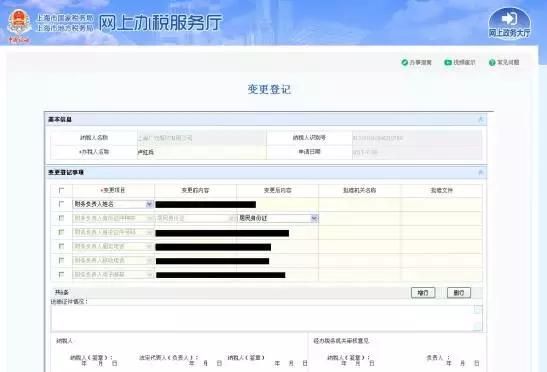
Task: Check the 财务负责人身份证件号码 row checkbox
Action: pyautogui.click(x=61, y=232)
